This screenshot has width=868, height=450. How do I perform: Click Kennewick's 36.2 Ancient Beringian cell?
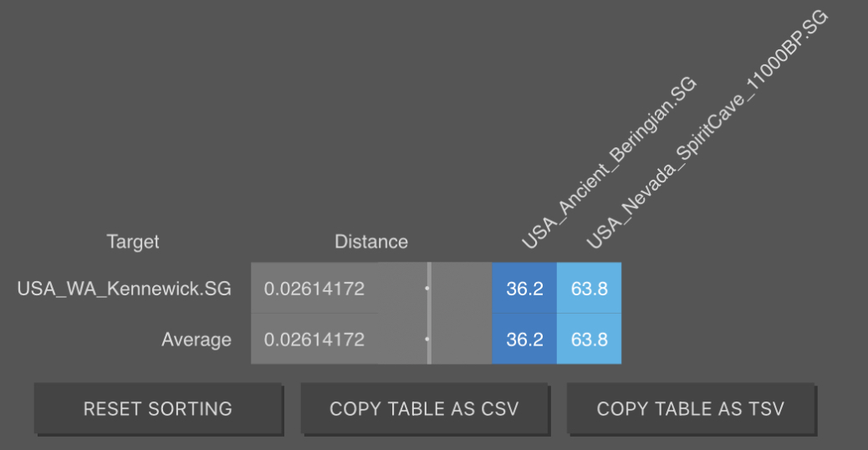(524, 289)
